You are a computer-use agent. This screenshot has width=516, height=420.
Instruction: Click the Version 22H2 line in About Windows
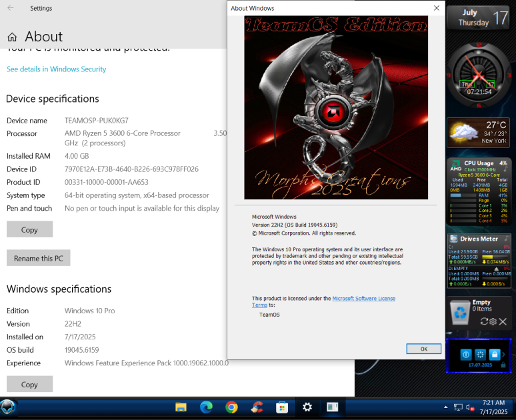[295, 225]
